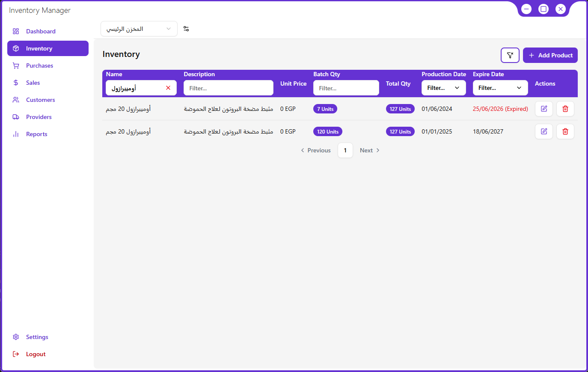Viewport: 588px width, 372px height.
Task: Click the Providers truck icon
Action: click(x=16, y=117)
